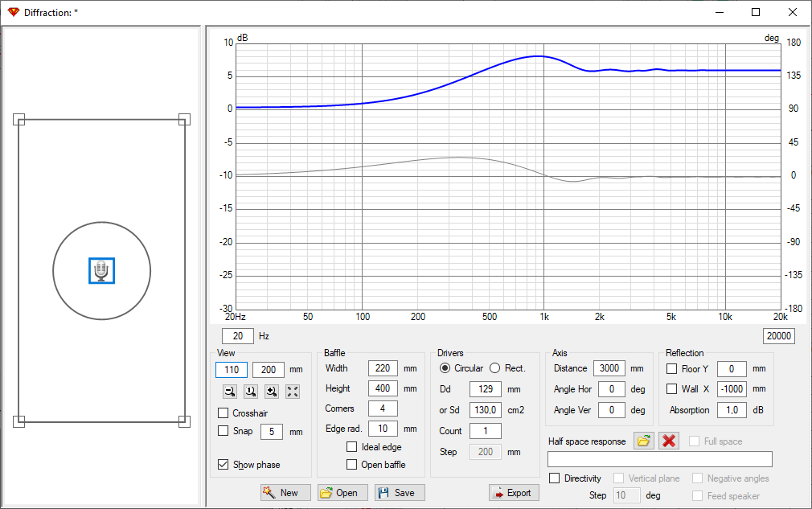The width and height of the screenshot is (812, 509).
Task: Select the top-right baffle corner handle
Action: click(184, 120)
